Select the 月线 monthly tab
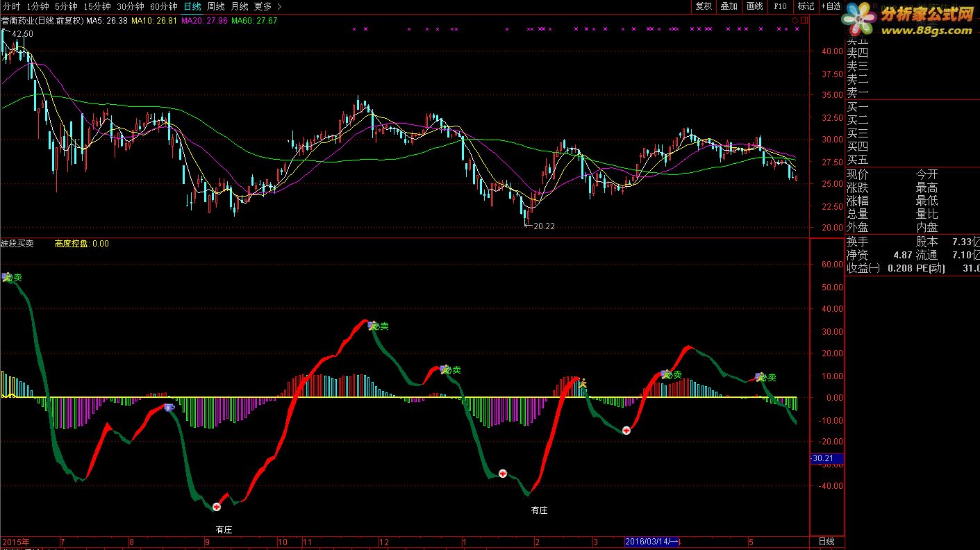Image resolution: width=980 pixels, height=550 pixels. click(x=239, y=6)
